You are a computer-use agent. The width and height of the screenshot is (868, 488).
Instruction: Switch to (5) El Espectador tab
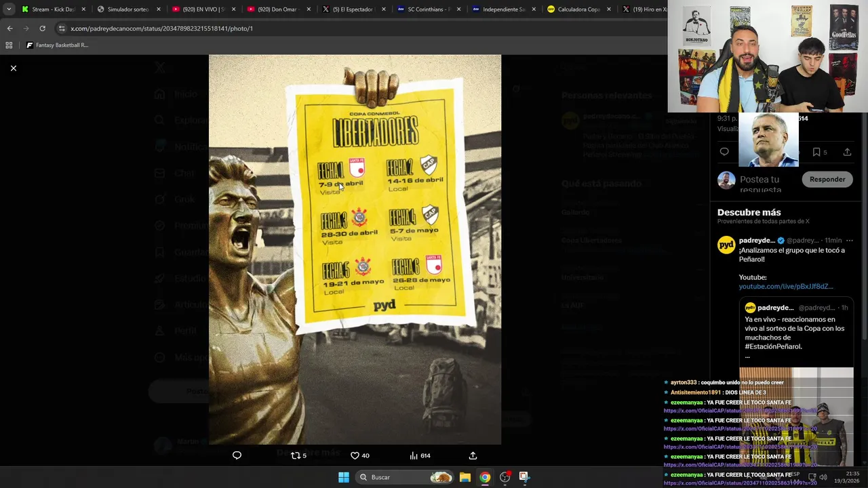[x=353, y=9]
